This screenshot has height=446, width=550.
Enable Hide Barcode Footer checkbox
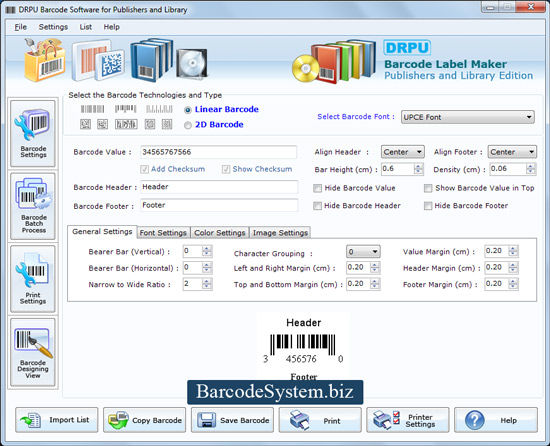(x=428, y=206)
